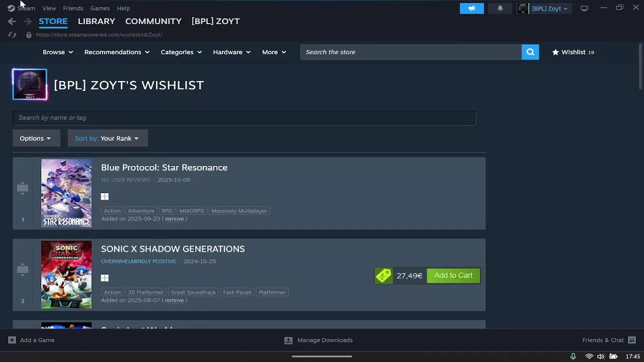The width and height of the screenshot is (644, 362).
Task: Click the Windows platform icon under Sonic X Shadow
Action: (105, 278)
